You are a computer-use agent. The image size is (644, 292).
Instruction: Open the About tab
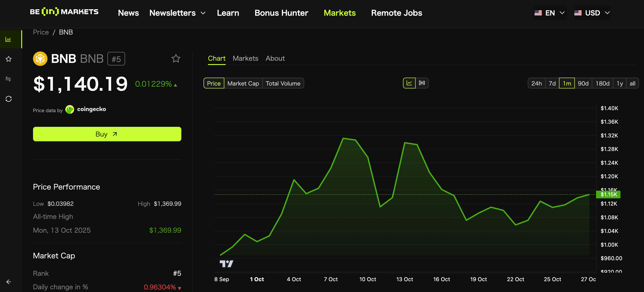pyautogui.click(x=275, y=58)
